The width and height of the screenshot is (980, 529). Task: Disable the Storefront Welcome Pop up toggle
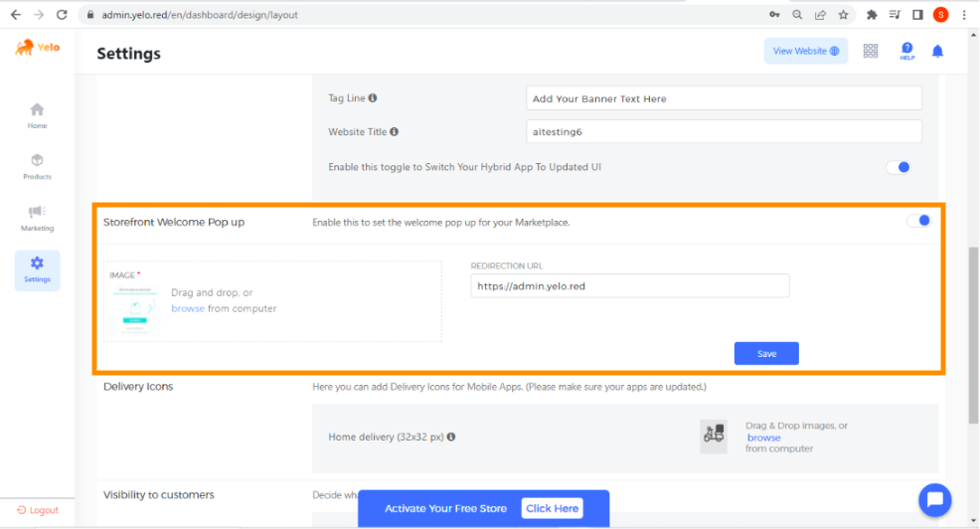click(x=919, y=221)
